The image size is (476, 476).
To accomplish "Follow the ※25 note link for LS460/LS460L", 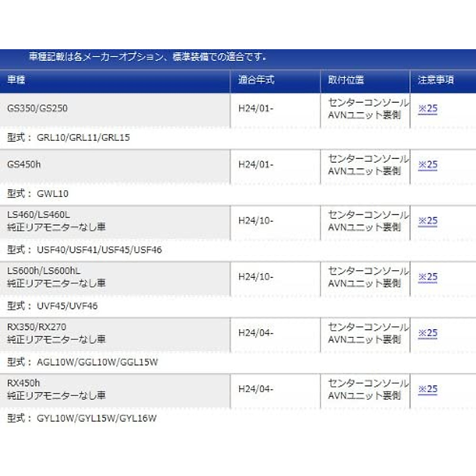I will (x=428, y=221).
